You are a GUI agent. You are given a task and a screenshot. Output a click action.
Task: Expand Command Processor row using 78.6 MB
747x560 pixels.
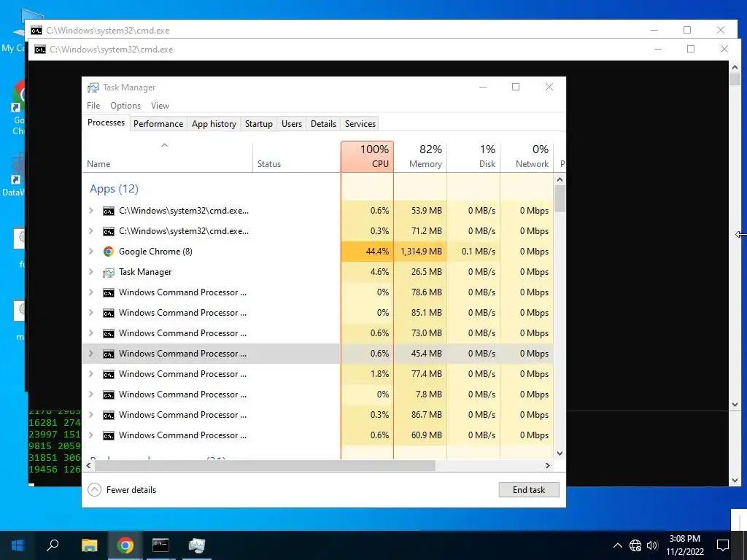click(91, 292)
